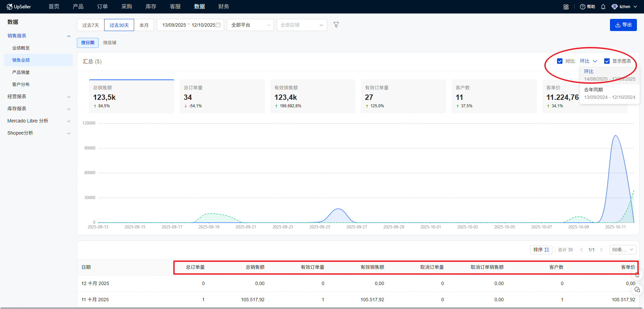Click the UpSeller logo

coord(19,7)
